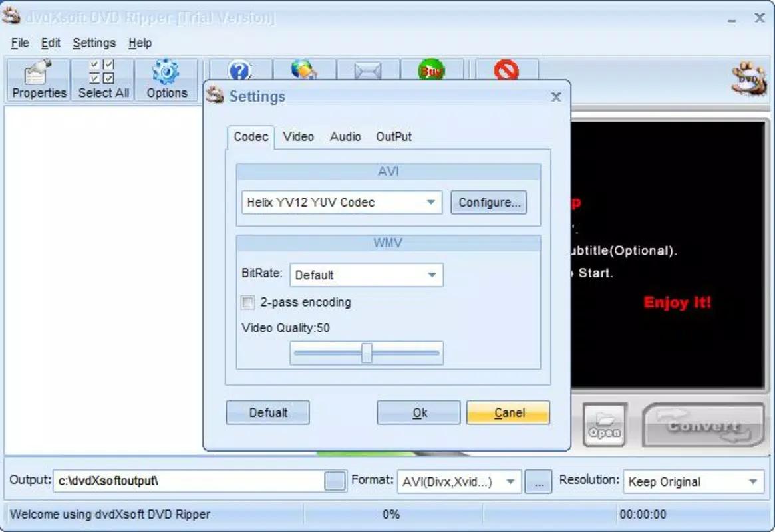Close the Settings dialog
The height and width of the screenshot is (532, 775).
(556, 97)
